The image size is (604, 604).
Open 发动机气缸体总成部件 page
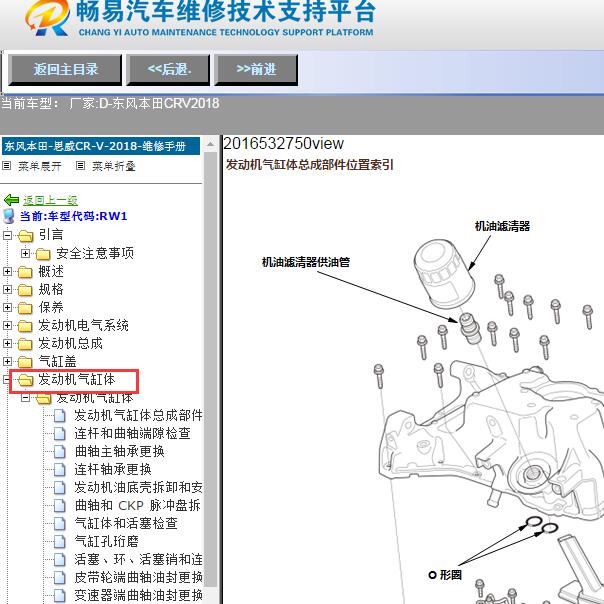(x=138, y=415)
